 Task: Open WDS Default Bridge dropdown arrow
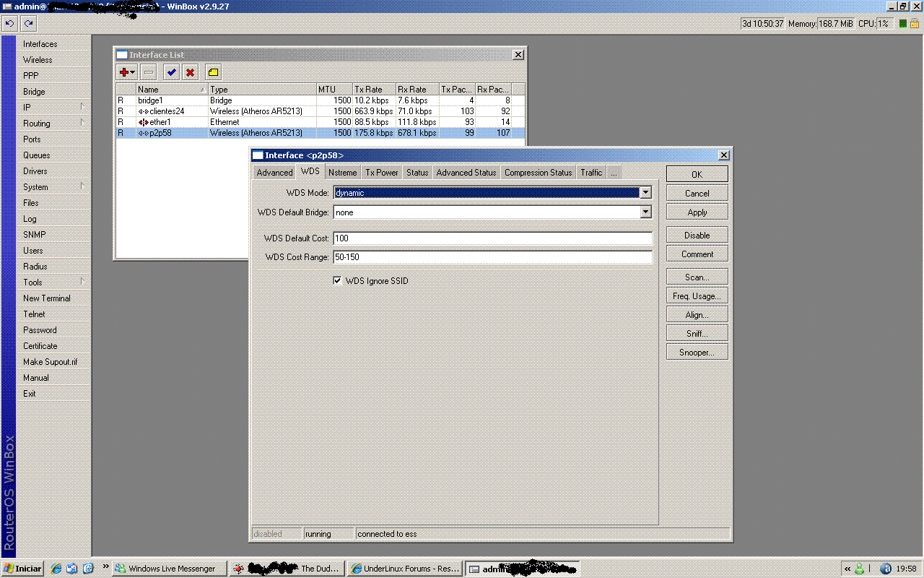coord(646,212)
